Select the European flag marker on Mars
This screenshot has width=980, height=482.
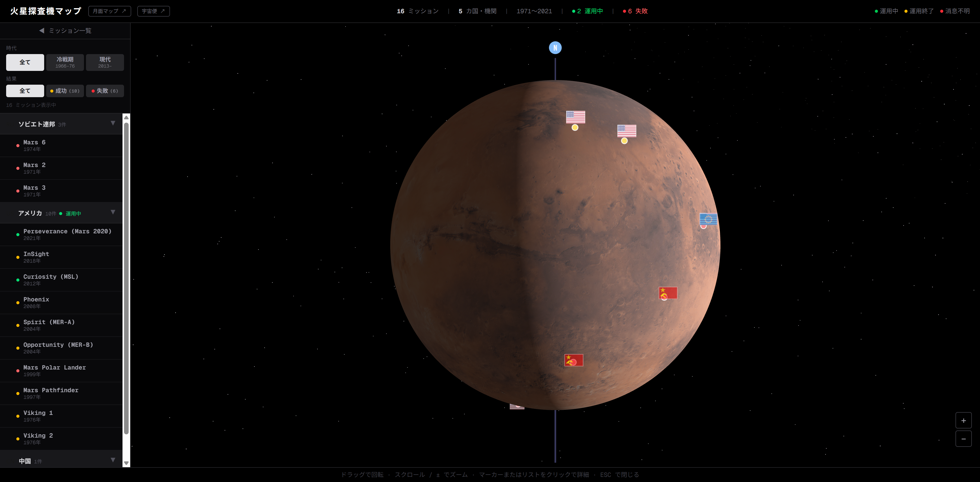pos(708,219)
